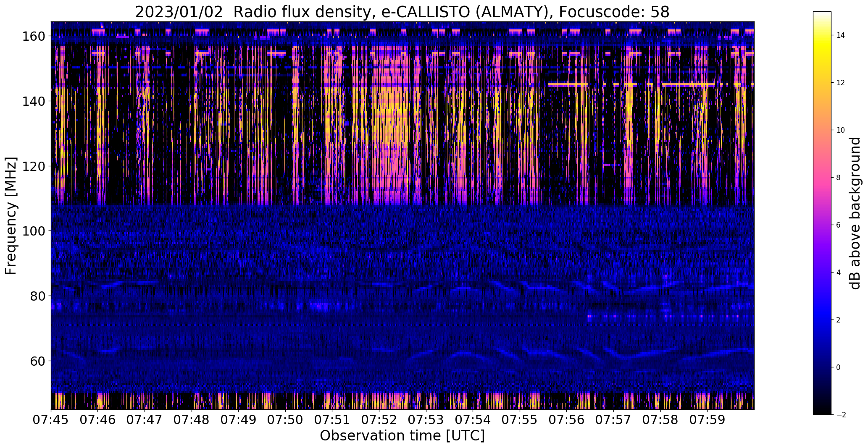Click the 07:48 time tick label
This screenshot has height=448, width=868.
[192, 420]
